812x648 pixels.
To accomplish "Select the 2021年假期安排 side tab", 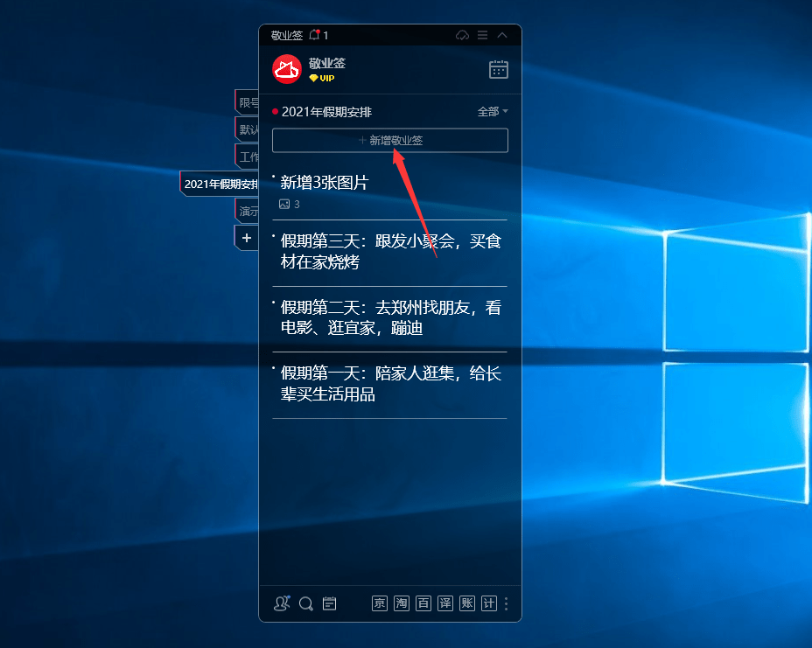I will coord(220,184).
